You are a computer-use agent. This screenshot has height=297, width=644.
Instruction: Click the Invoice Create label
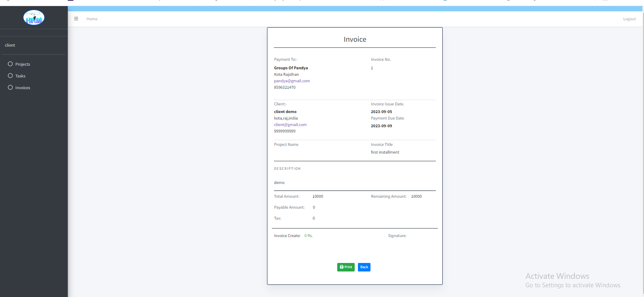(287, 236)
